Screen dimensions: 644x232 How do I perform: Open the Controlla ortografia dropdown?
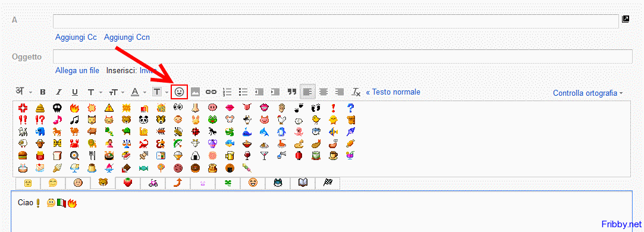[588, 93]
